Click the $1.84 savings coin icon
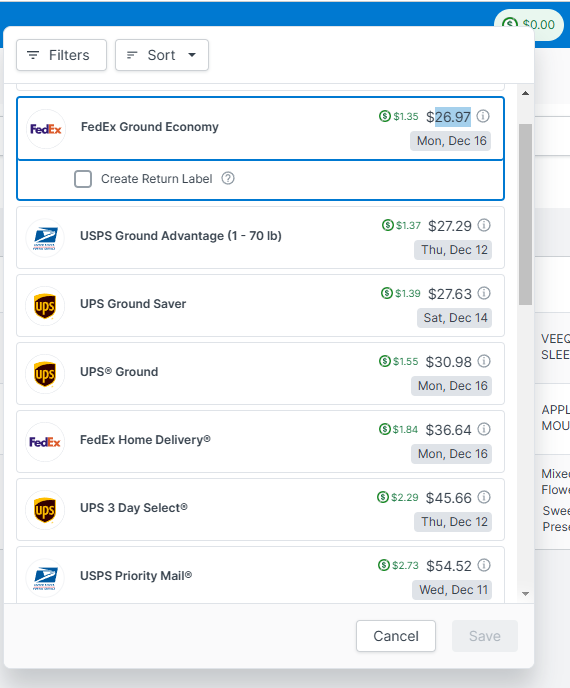 [385, 429]
